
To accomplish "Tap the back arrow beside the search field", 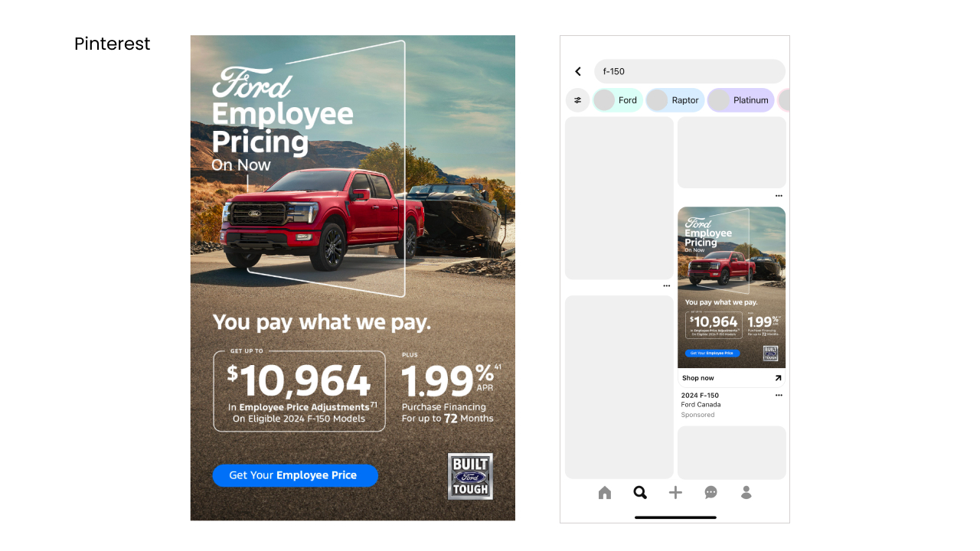I will pyautogui.click(x=578, y=71).
